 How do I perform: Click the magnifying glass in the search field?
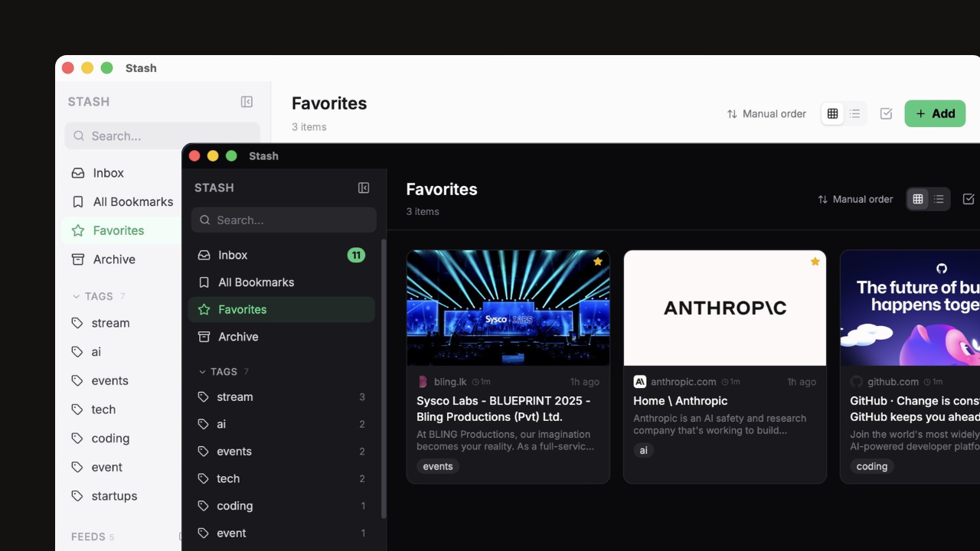[x=204, y=220]
